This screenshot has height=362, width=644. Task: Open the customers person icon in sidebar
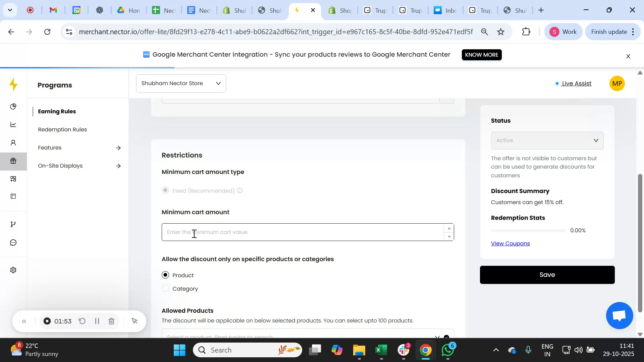pyautogui.click(x=13, y=142)
